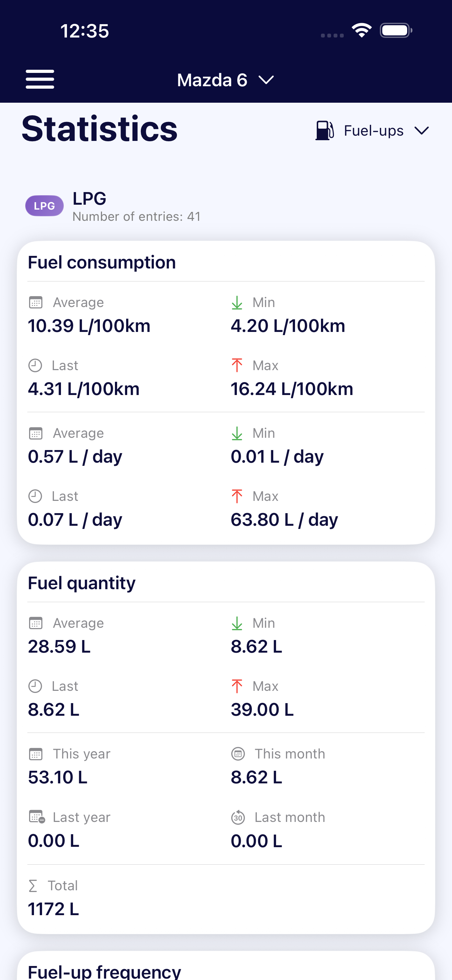Image resolution: width=452 pixels, height=980 pixels.
Task: Tap the Last year calendar icon
Action: point(37,817)
